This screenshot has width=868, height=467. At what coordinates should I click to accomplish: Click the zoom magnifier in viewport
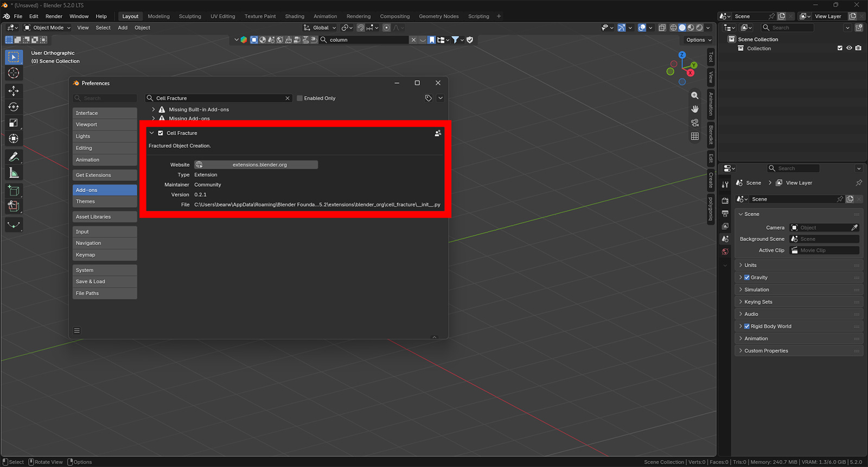(x=695, y=96)
